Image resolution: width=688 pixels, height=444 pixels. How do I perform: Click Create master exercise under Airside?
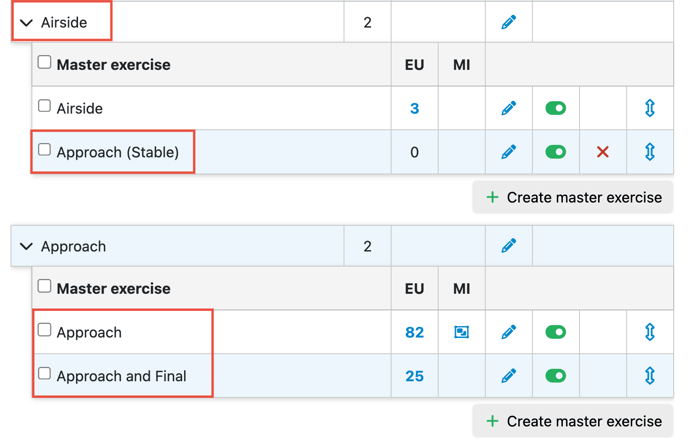tap(573, 197)
